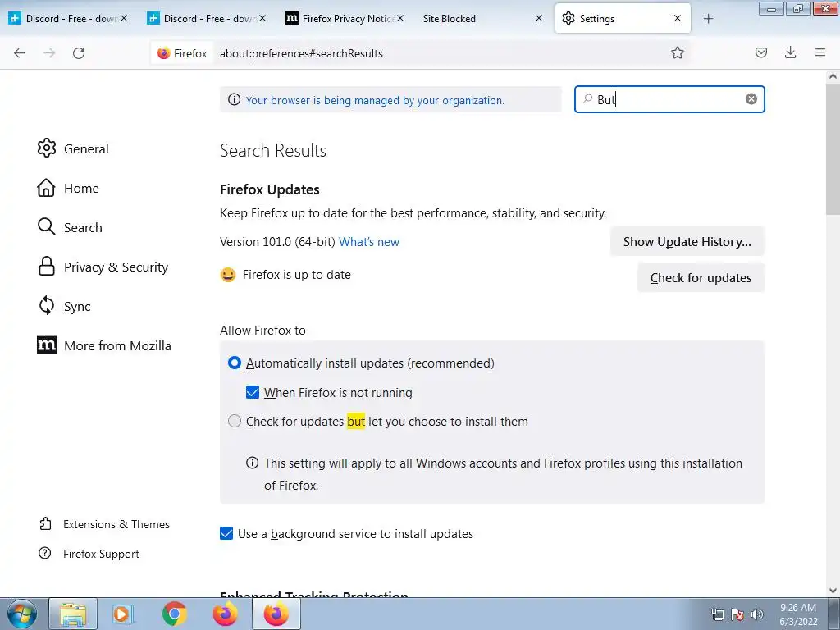Reload the current page

(x=79, y=53)
